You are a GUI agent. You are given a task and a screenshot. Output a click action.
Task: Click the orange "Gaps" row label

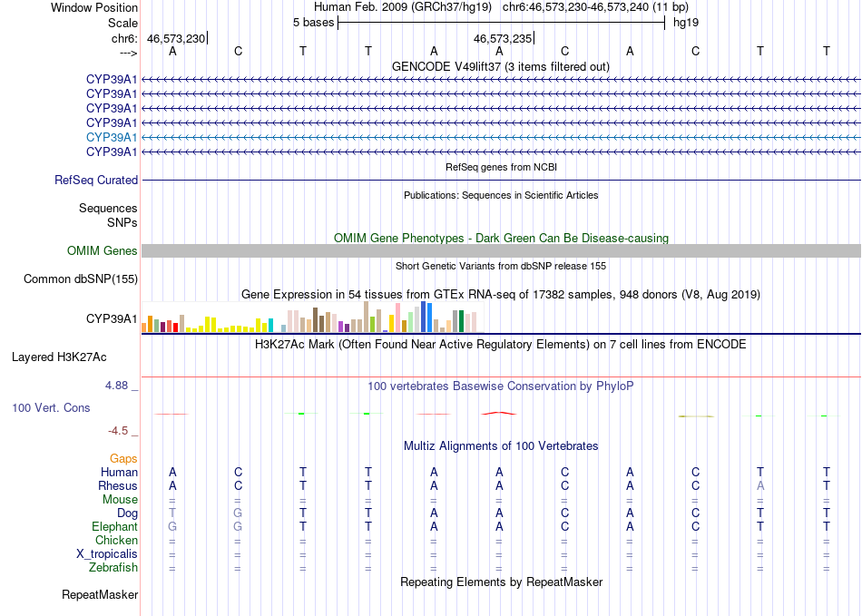123,458
